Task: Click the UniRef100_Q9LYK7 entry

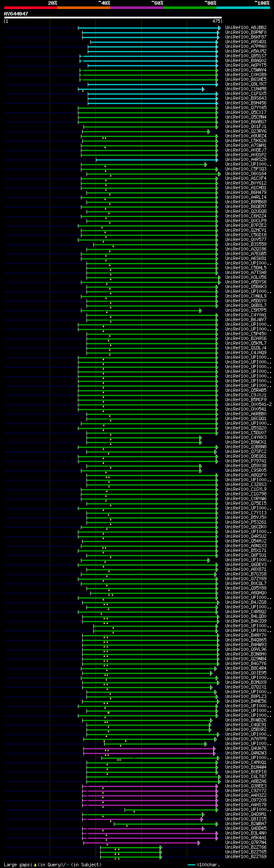Action: tap(246, 84)
